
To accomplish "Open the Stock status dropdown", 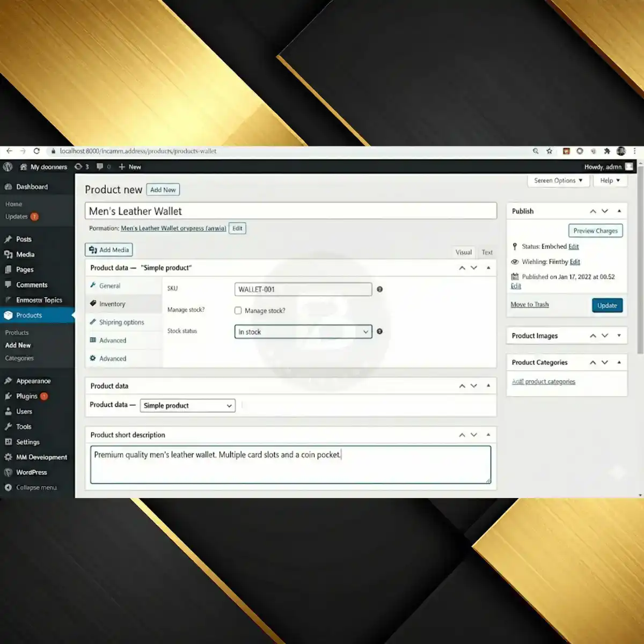I will click(x=302, y=332).
